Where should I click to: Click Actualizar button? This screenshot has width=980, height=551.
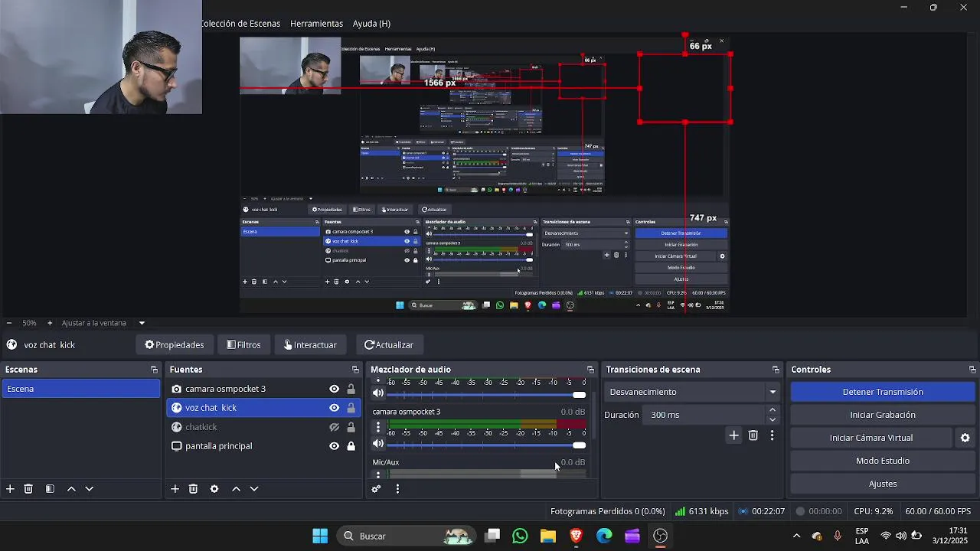pyautogui.click(x=389, y=345)
